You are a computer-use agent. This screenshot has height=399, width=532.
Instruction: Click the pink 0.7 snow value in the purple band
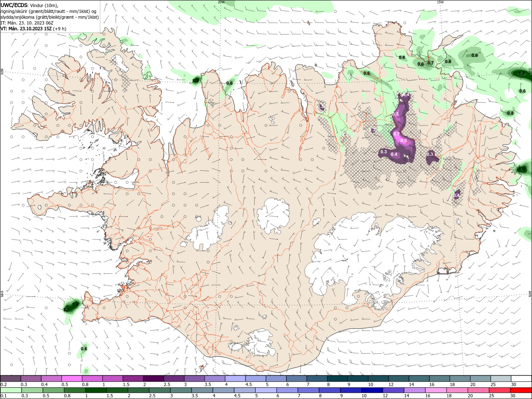click(396, 134)
